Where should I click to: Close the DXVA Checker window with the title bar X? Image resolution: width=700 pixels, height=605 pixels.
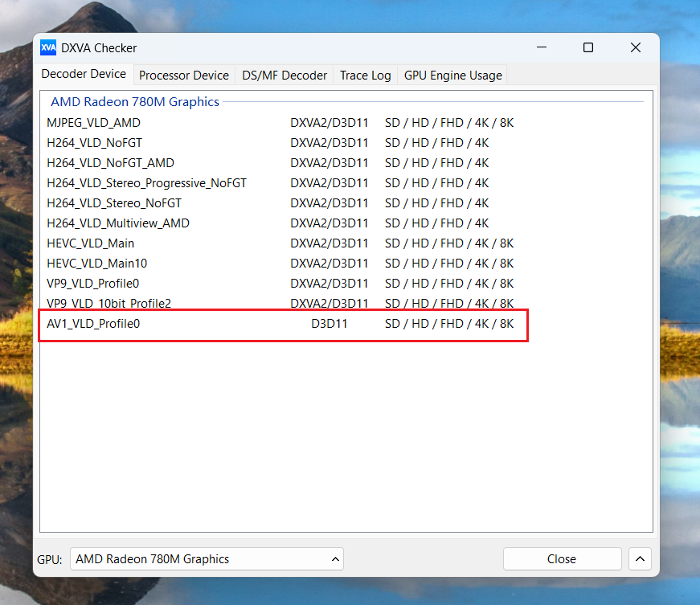click(x=636, y=47)
